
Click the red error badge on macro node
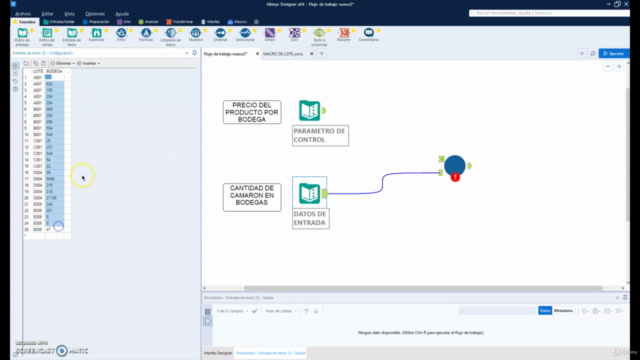coord(455,178)
